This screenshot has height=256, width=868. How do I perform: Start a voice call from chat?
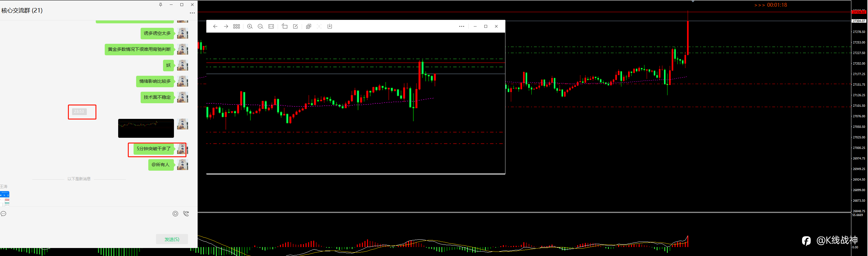pos(186,213)
